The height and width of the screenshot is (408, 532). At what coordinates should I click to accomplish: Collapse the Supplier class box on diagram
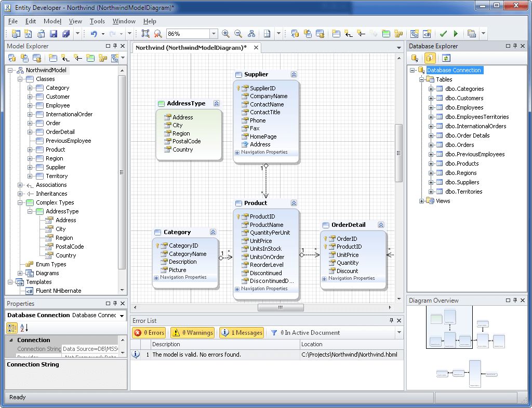tap(294, 74)
